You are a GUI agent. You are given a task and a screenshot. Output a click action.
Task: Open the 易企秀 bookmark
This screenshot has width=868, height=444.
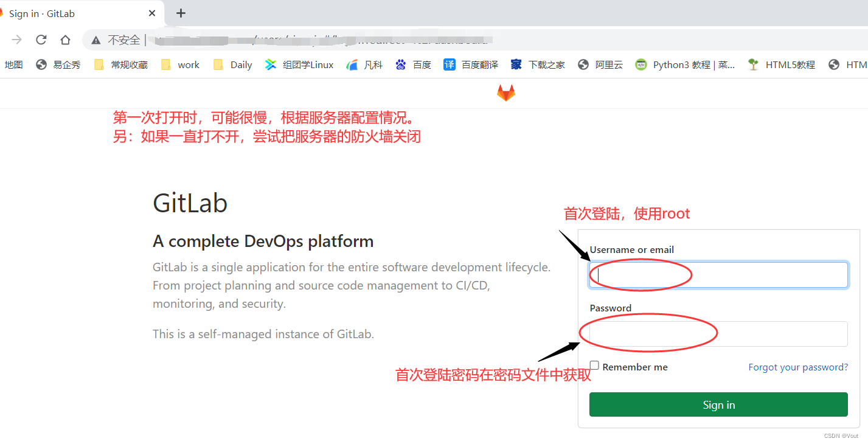(x=58, y=64)
